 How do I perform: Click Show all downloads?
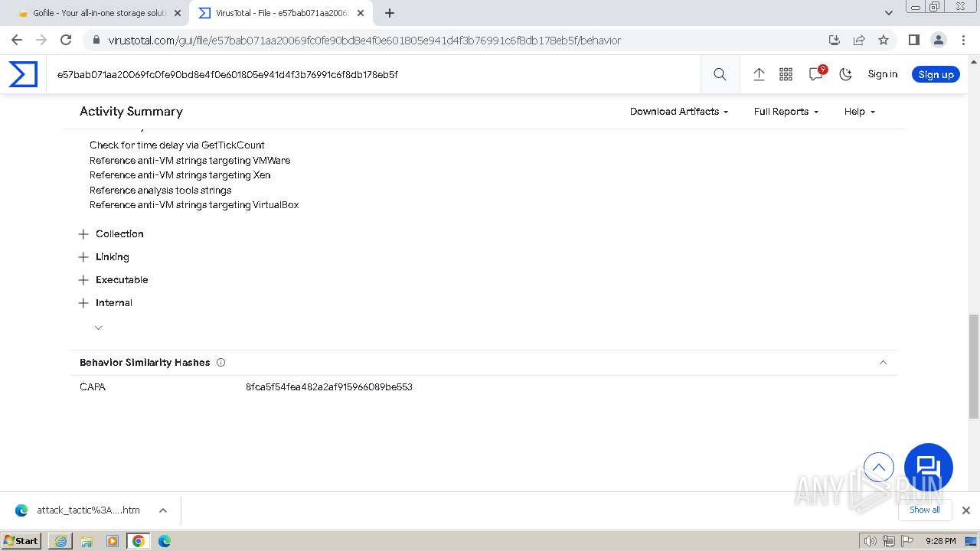click(924, 510)
